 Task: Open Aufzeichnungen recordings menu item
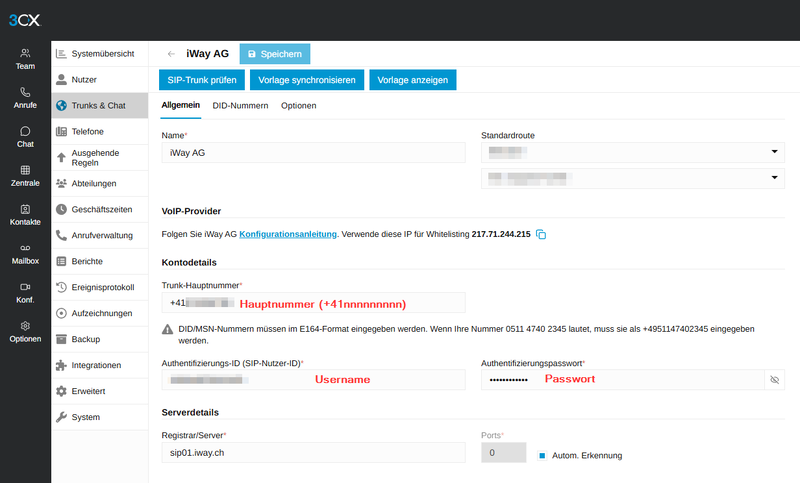click(x=99, y=313)
